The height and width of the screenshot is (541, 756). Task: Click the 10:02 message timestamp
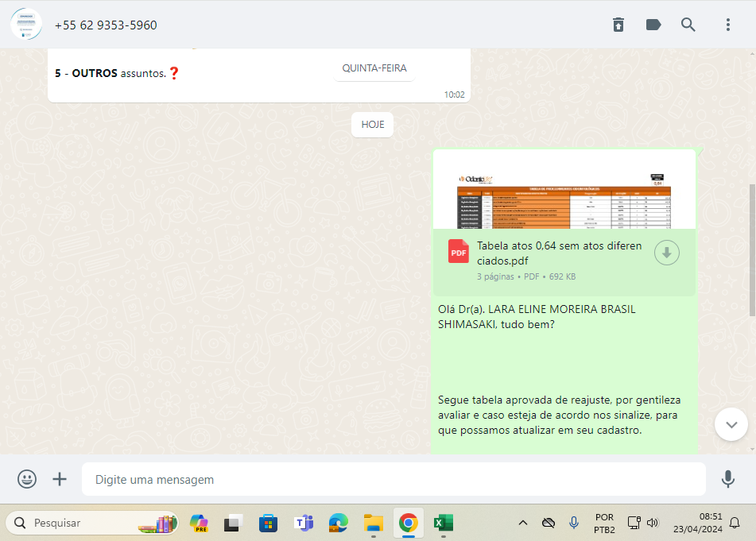pos(454,95)
